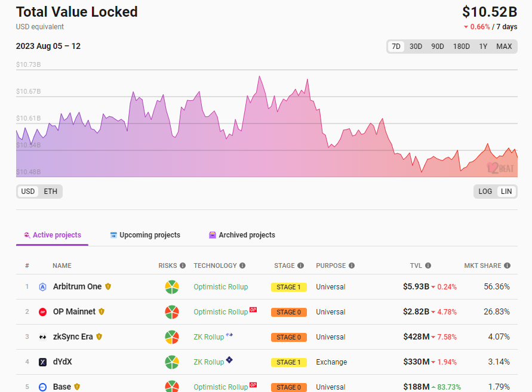Open the Archived projects tab
This screenshot has width=532, height=392.
[242, 235]
